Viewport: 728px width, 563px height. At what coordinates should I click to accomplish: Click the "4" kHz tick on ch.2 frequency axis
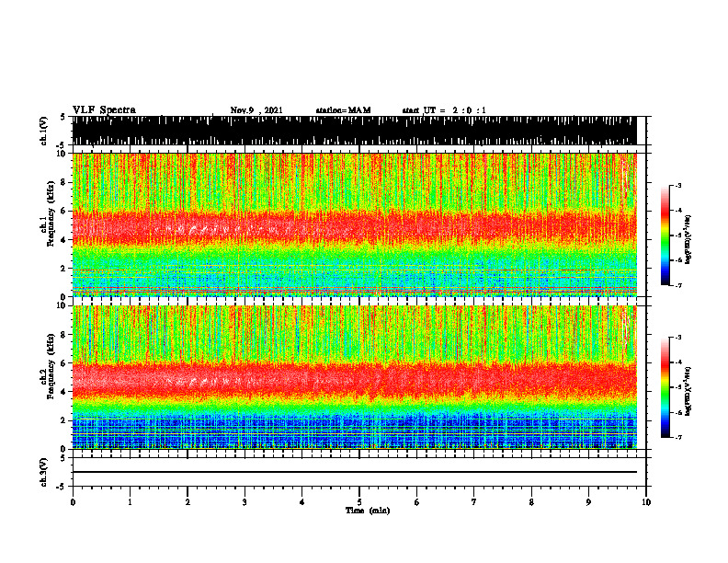tap(64, 393)
